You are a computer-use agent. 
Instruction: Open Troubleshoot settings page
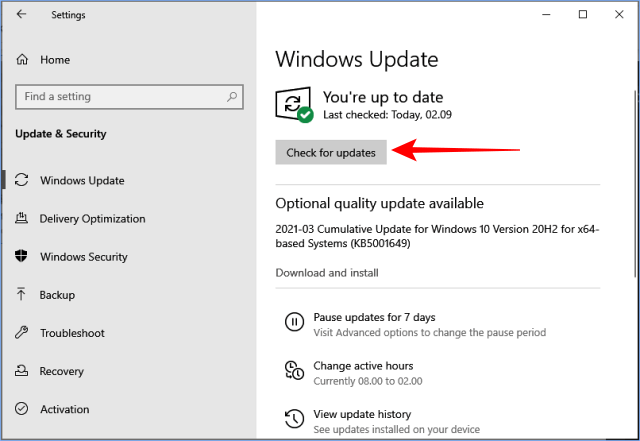pos(72,333)
